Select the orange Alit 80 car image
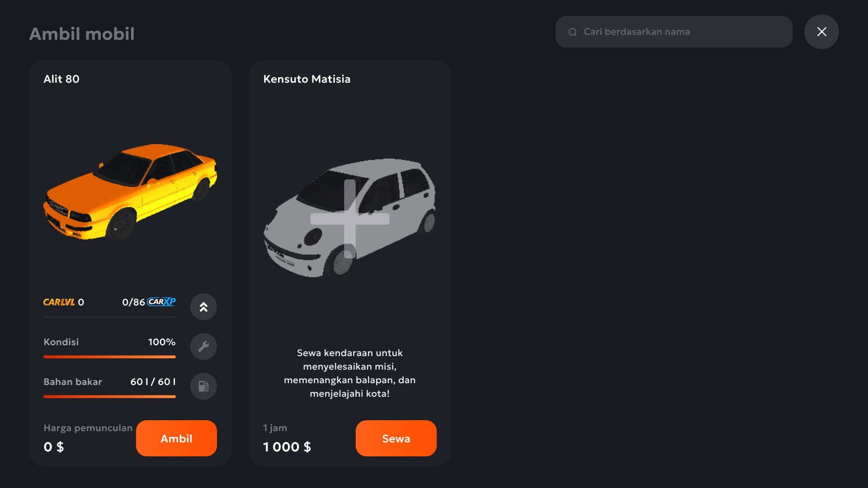 pyautogui.click(x=130, y=192)
